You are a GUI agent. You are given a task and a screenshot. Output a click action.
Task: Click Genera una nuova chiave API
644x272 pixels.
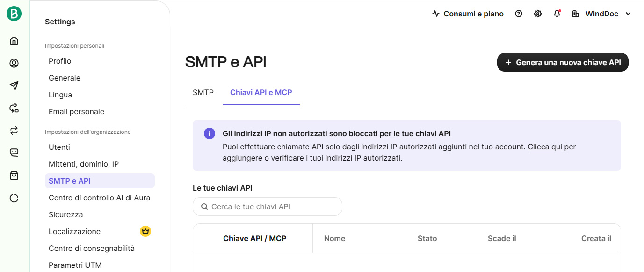pos(563,62)
